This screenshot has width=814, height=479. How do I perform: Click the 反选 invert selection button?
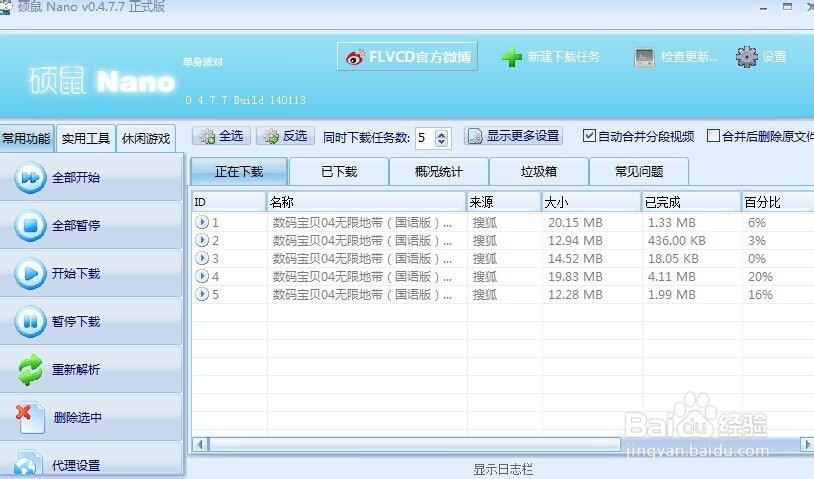[x=286, y=136]
